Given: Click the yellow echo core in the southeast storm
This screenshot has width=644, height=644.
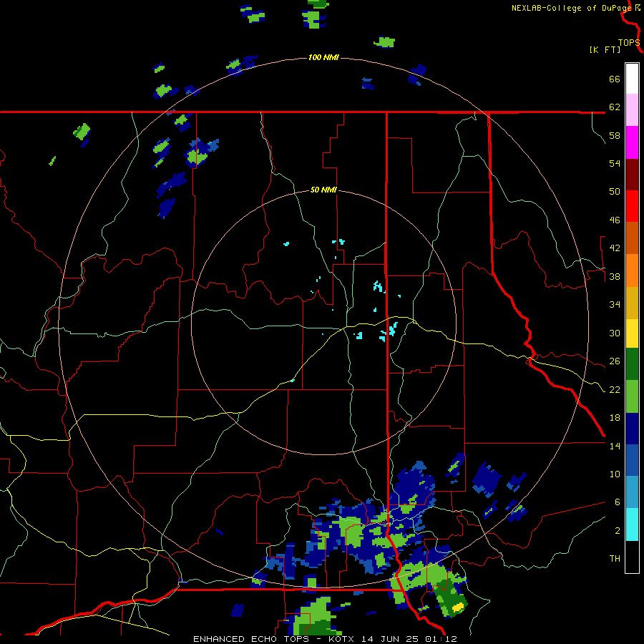Looking at the screenshot, I should 458,607.
